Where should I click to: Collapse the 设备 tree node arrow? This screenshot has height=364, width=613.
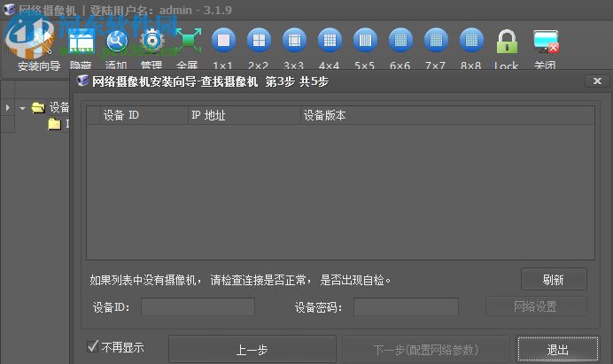(x=23, y=108)
